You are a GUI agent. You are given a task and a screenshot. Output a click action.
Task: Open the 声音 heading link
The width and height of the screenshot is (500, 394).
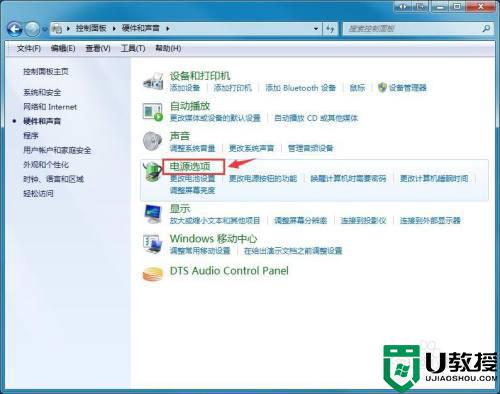pos(180,136)
